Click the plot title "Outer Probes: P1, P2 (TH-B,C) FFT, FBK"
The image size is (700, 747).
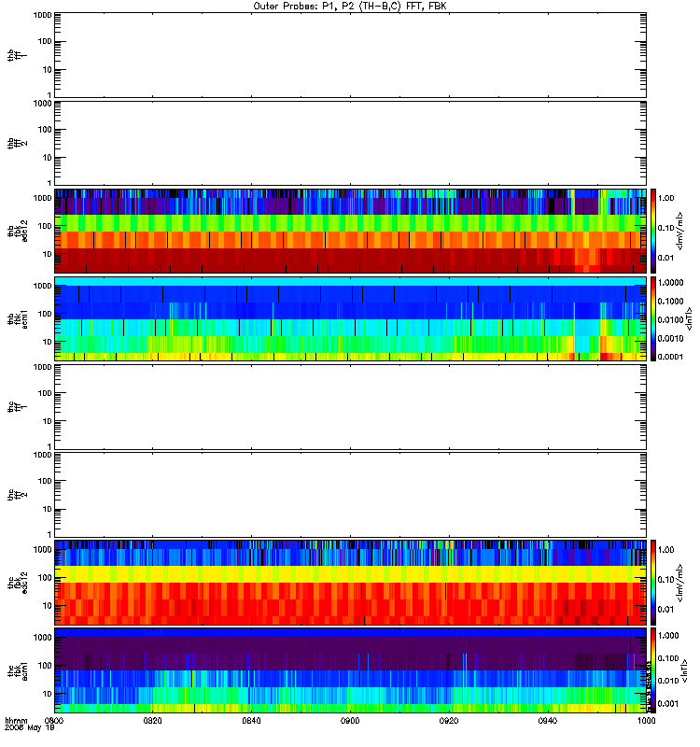(350, 7)
